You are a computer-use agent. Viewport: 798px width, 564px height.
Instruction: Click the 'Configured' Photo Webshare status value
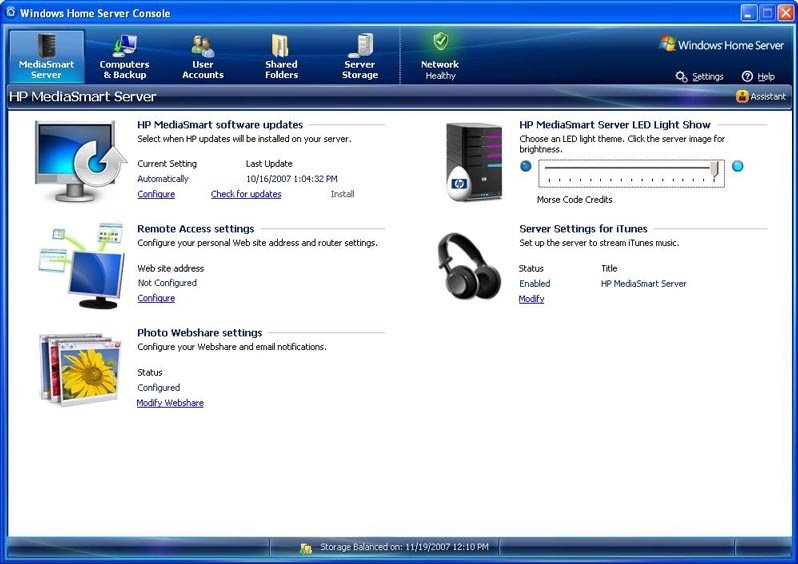[158, 387]
